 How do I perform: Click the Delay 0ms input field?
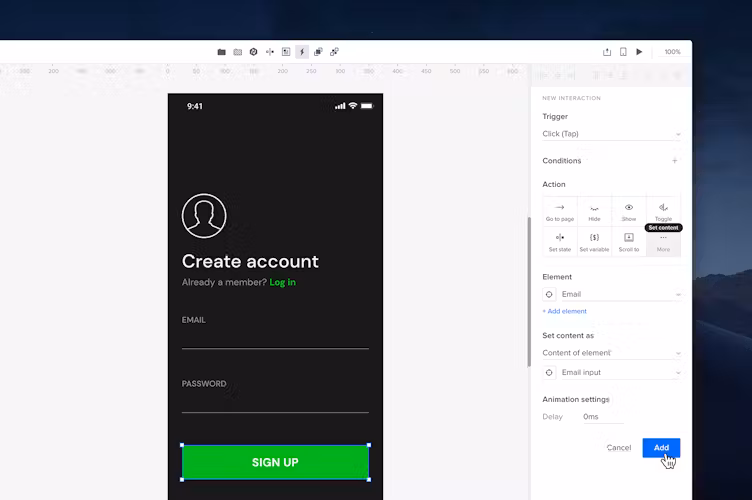pos(603,417)
